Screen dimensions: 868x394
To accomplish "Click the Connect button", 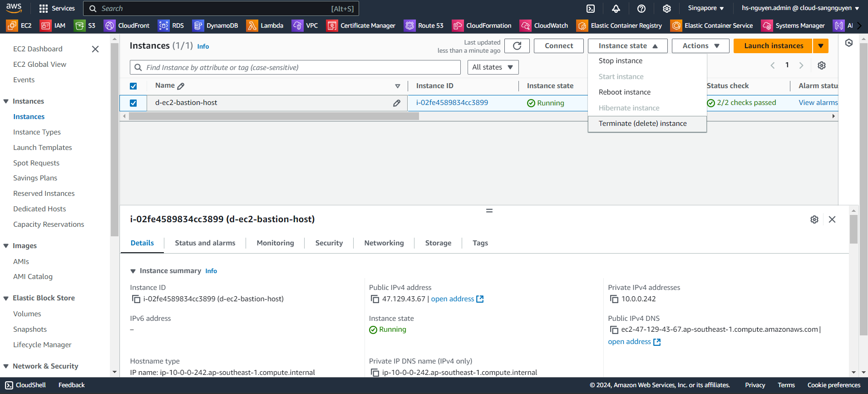I will (558, 46).
